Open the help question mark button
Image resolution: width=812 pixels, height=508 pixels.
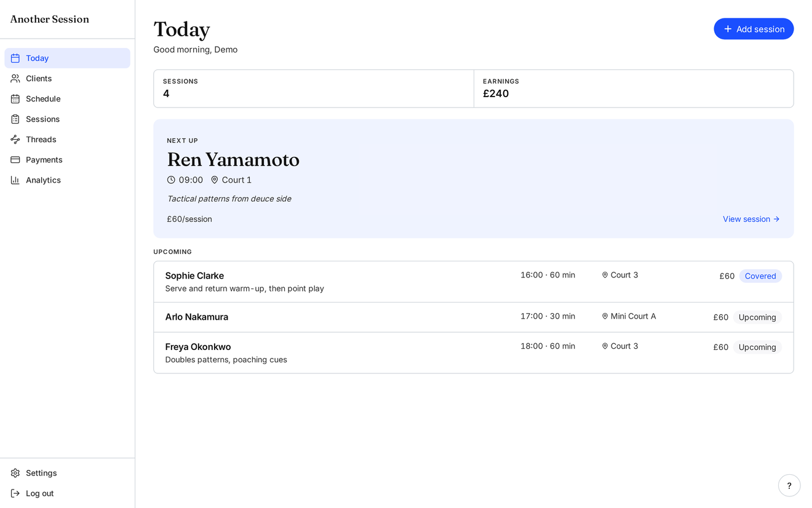coord(789,485)
